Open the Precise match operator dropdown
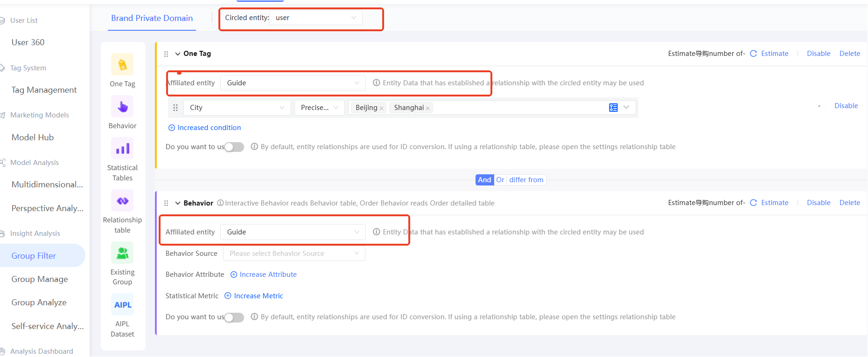 pos(319,108)
